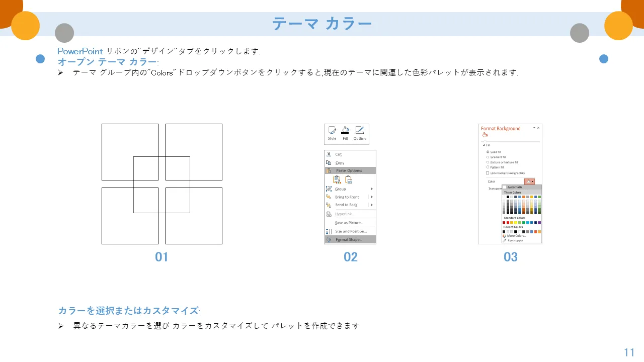
Task: Expand the Group submenu arrow
Action: [372, 189]
